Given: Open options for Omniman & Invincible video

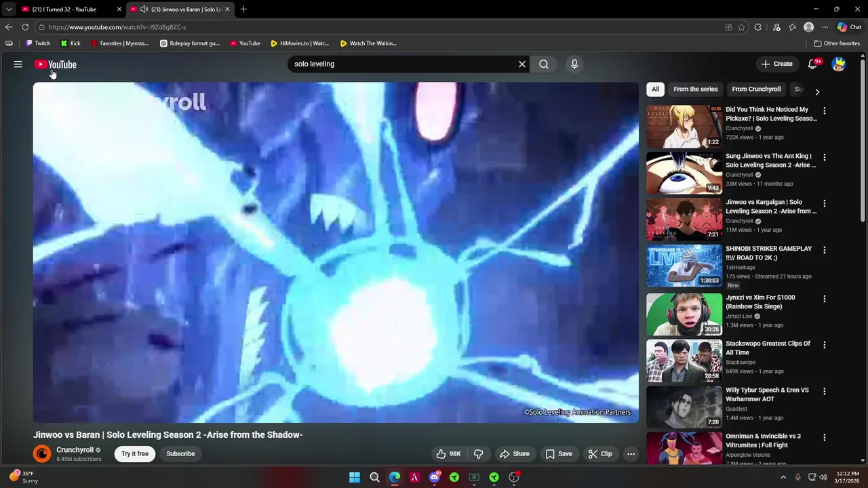Looking at the screenshot, I should [x=825, y=437].
